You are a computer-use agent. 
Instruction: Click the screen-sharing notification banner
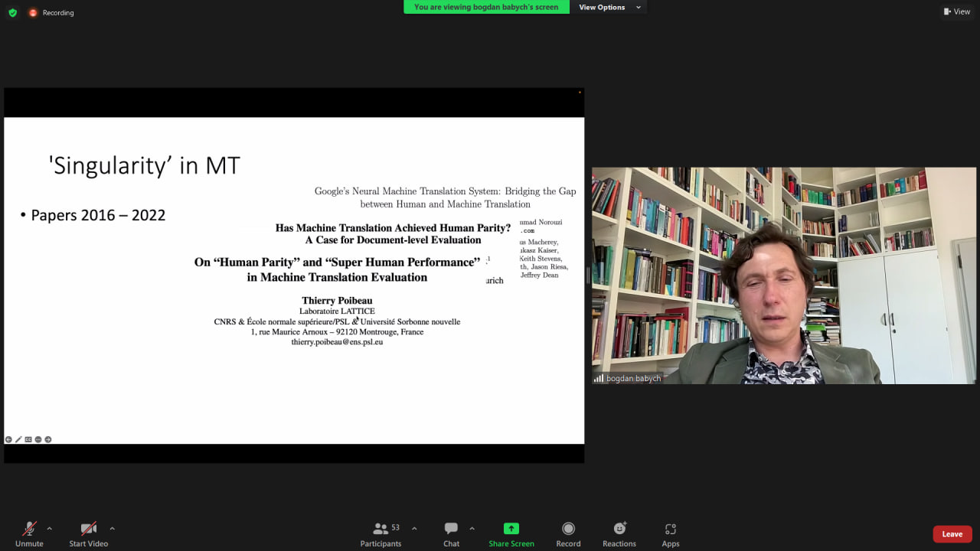486,8
